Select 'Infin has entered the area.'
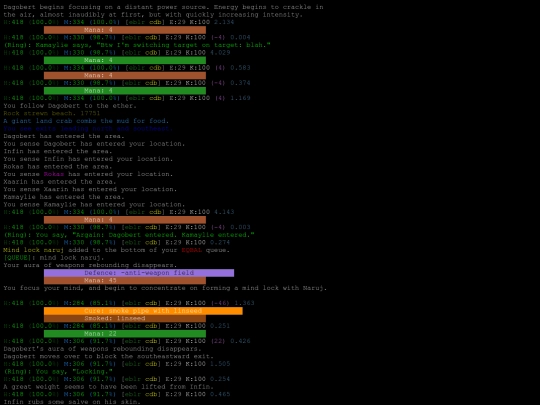Viewport: 540px width, 405px height. 58,151
